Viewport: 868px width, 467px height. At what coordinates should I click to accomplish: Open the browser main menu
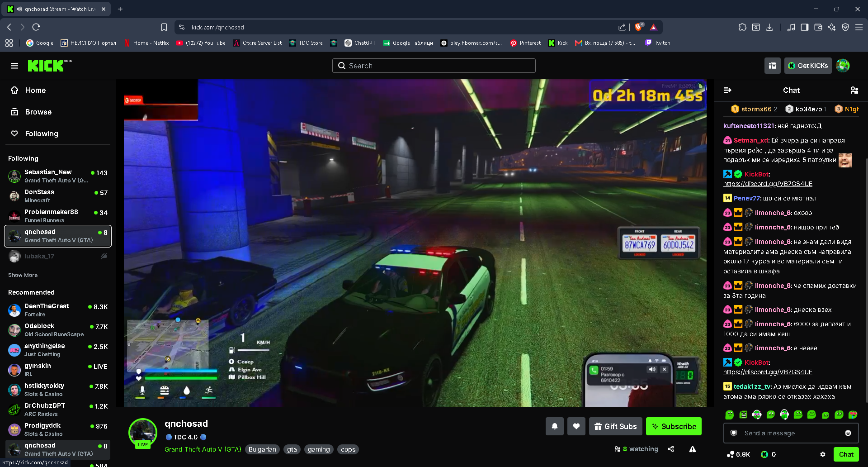click(859, 27)
